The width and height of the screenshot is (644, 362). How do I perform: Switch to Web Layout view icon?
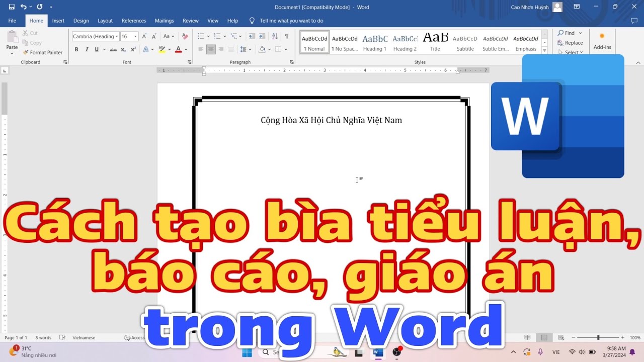[x=560, y=338]
